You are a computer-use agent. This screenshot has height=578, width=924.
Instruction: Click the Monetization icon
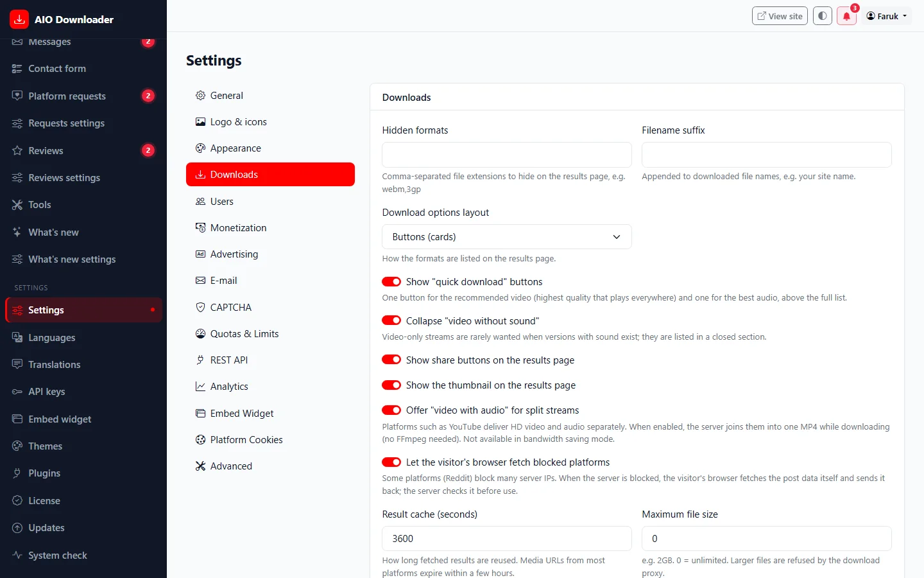coord(200,228)
